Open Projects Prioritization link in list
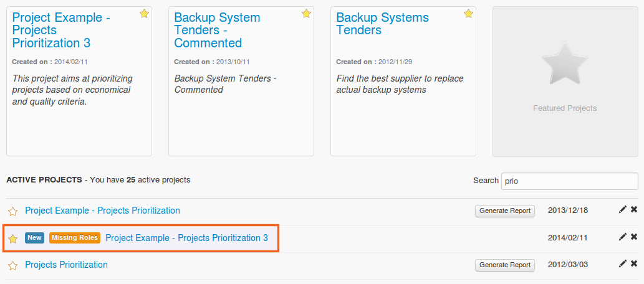The height and width of the screenshot is (284, 644). [66, 265]
